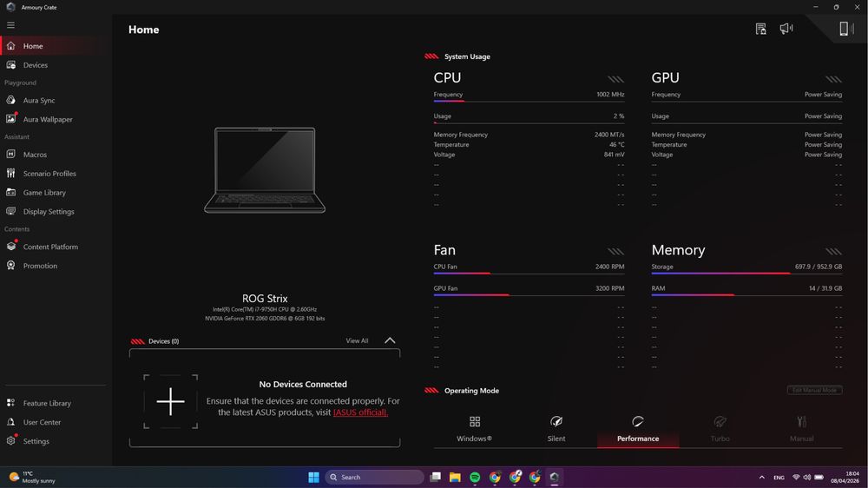
Task: Select the Manual operating mode
Action: coord(801,429)
